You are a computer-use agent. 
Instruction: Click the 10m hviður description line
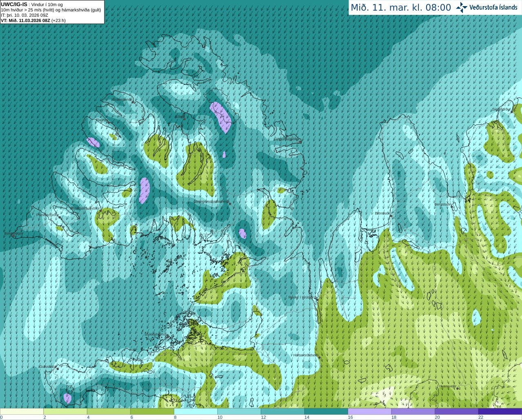click(x=51, y=10)
